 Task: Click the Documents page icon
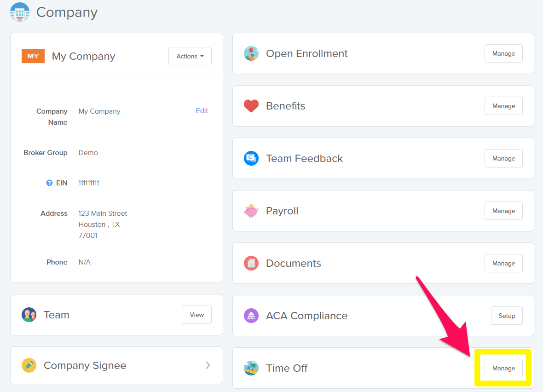(x=251, y=263)
